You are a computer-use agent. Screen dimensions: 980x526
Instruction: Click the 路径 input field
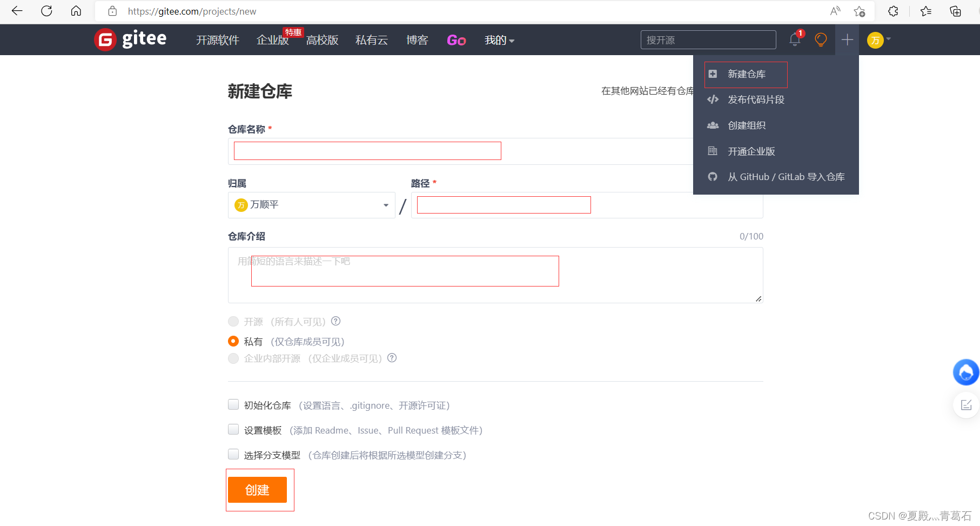point(587,205)
